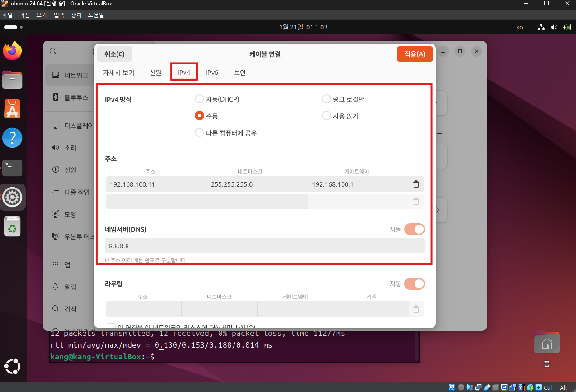Select Search (검색) in Settings sidebar
Image resolution: width=576 pixels, height=392 pixels.
coord(70,309)
